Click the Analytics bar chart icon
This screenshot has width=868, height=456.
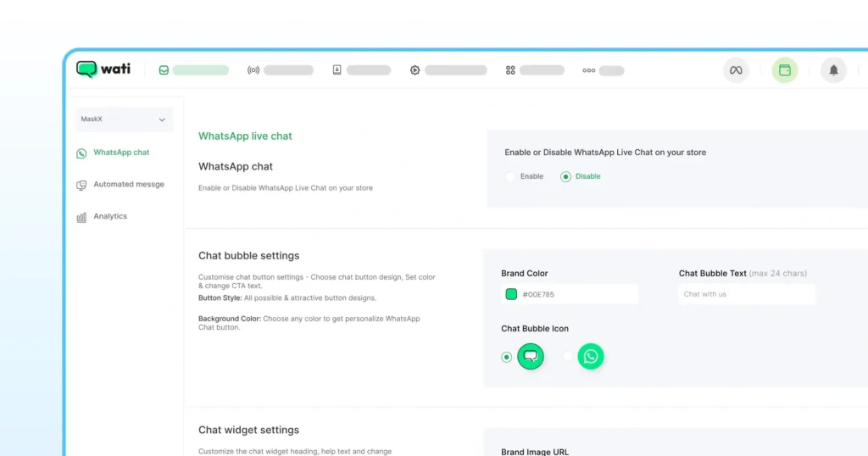tap(81, 218)
